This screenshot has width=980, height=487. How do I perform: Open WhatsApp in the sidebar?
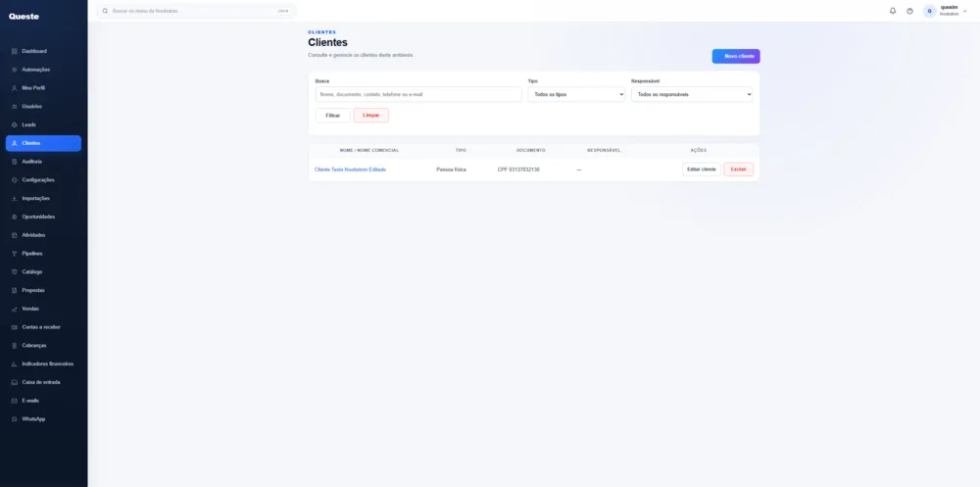pyautogui.click(x=43, y=418)
